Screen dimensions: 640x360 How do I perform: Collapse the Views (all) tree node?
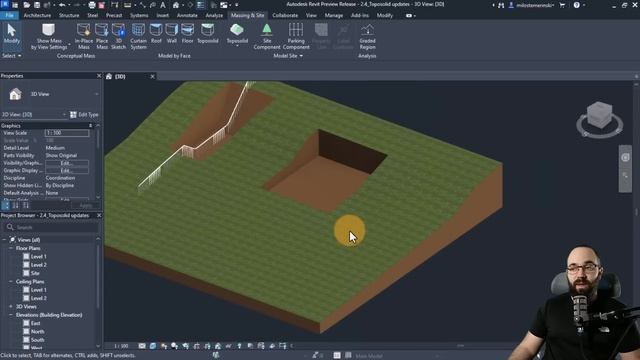coord(4,240)
